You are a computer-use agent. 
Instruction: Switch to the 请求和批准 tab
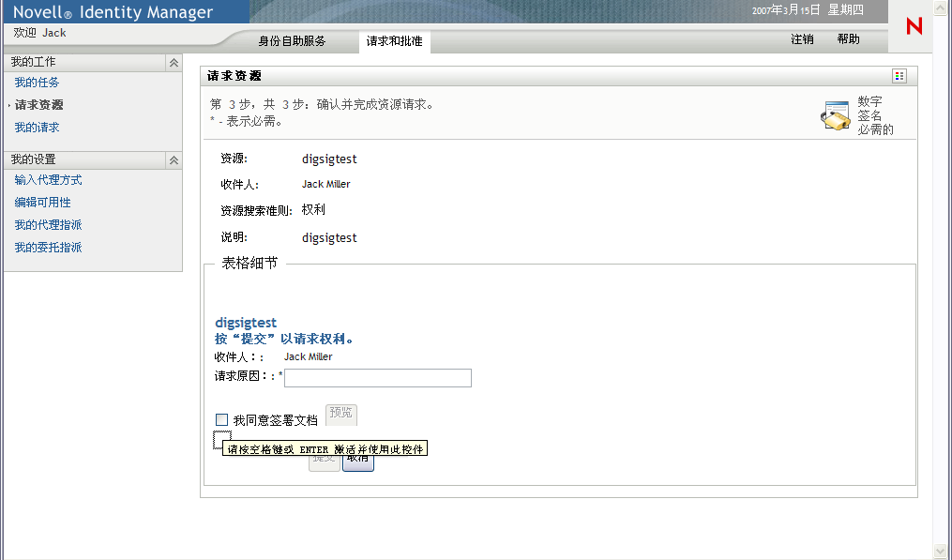coord(392,41)
